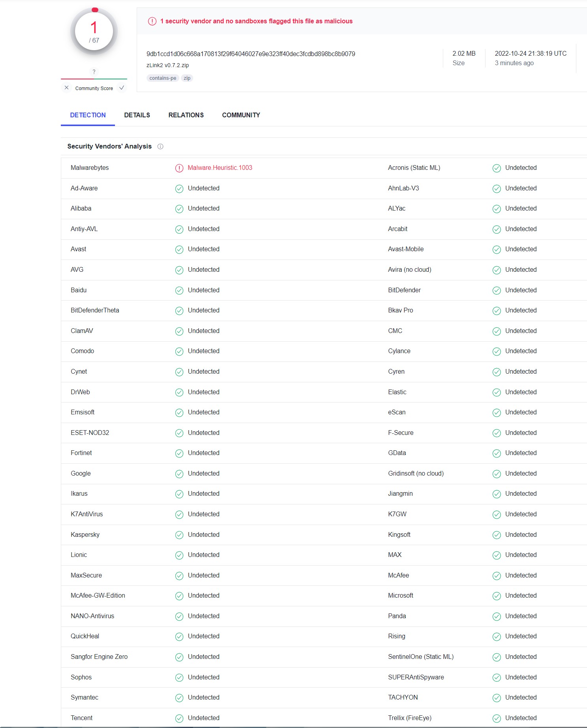Click the zip tag
The image size is (587, 728).
click(x=187, y=78)
